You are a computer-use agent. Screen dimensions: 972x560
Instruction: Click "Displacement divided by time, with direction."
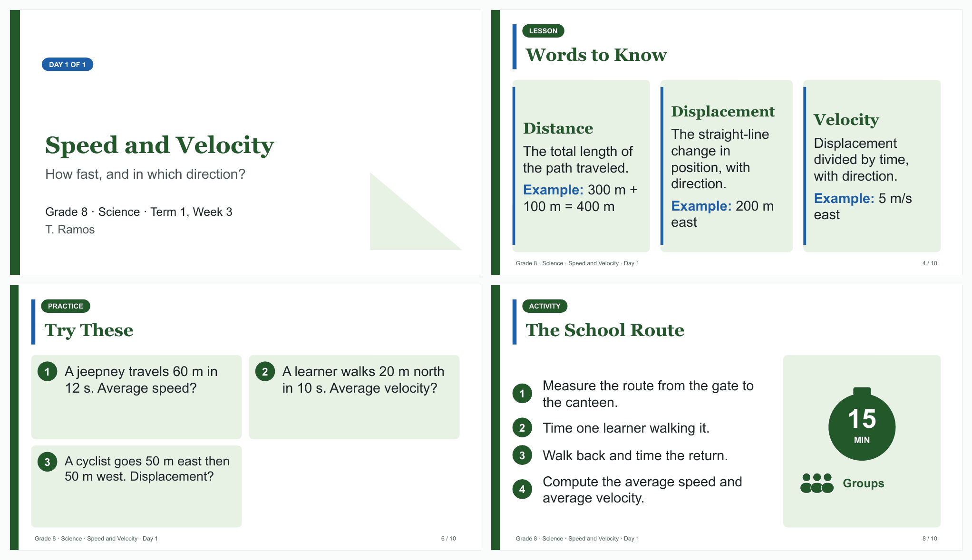click(x=861, y=160)
